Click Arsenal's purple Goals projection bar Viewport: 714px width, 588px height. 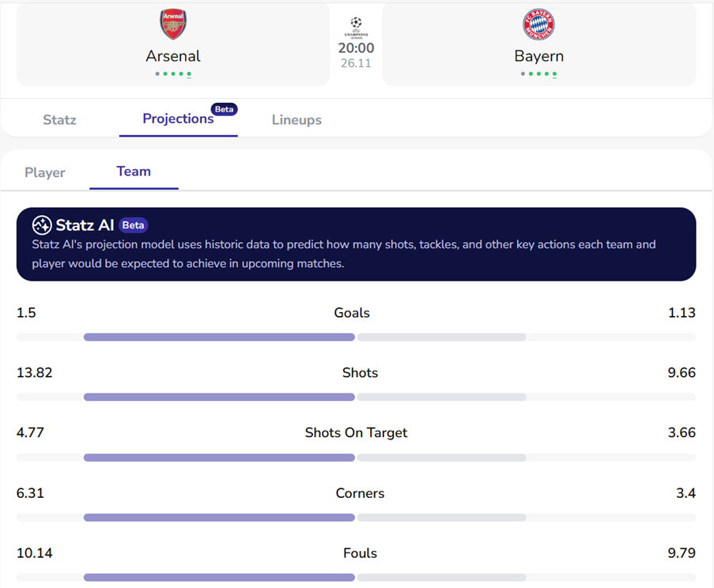219,337
